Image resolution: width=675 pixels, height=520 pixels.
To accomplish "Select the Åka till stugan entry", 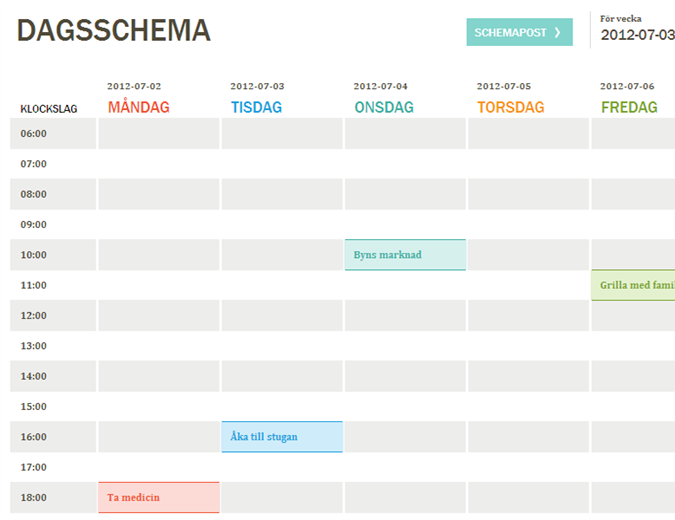I will (281, 437).
